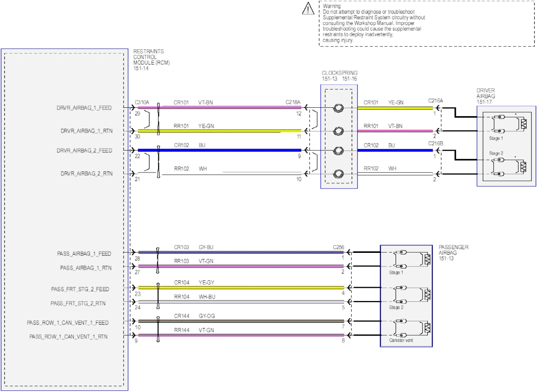Click the warning triangle icon
The height and width of the screenshot is (392, 537).
[x=308, y=9]
